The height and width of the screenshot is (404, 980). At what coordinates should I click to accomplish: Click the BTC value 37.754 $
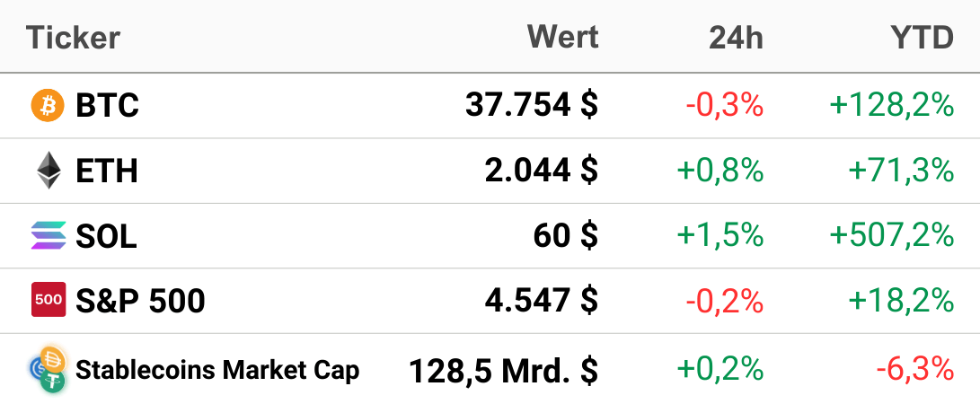pyautogui.click(x=532, y=106)
